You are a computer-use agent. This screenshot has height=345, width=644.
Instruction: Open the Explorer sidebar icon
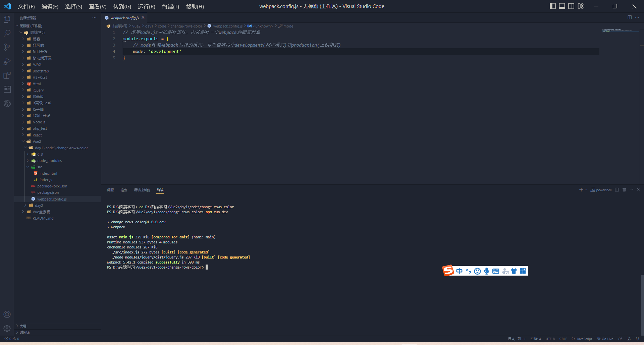pyautogui.click(x=7, y=19)
